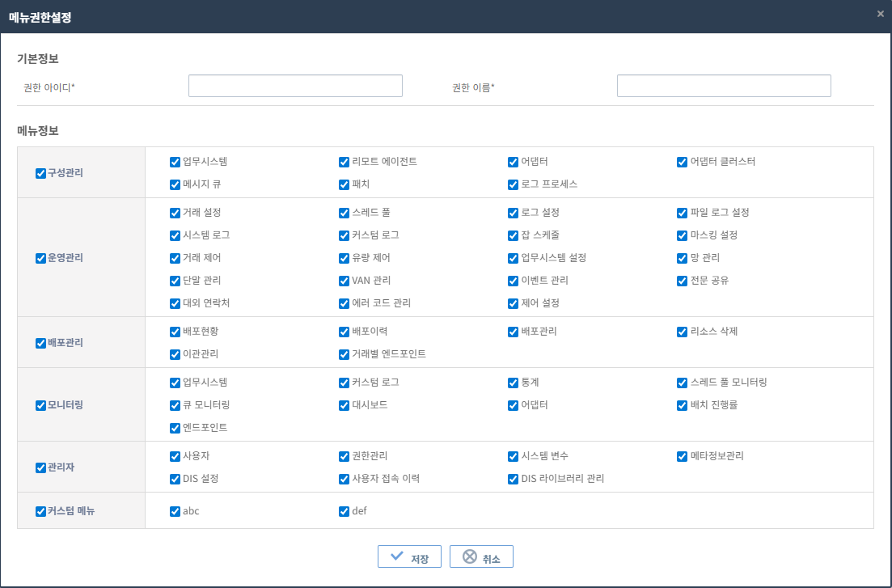
Task: Uncheck the 배포관리 category checkbox
Action: tap(40, 343)
